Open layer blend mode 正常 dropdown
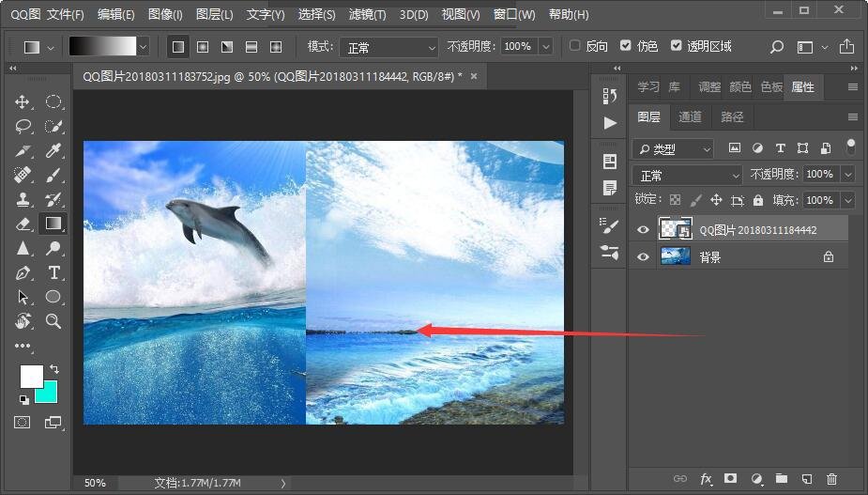The height and width of the screenshot is (495, 868). pos(687,175)
